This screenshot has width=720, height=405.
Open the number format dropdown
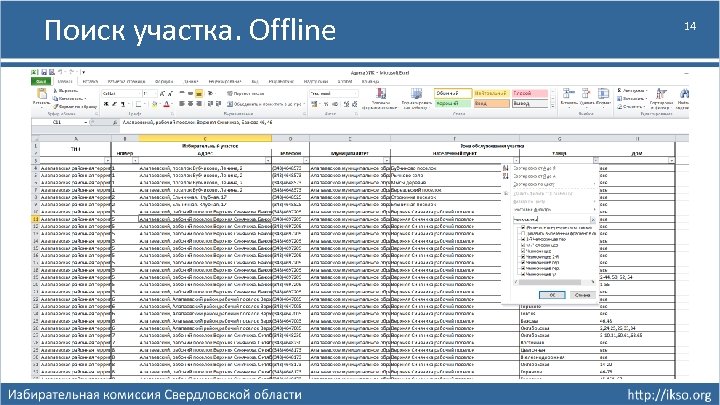pos(355,94)
